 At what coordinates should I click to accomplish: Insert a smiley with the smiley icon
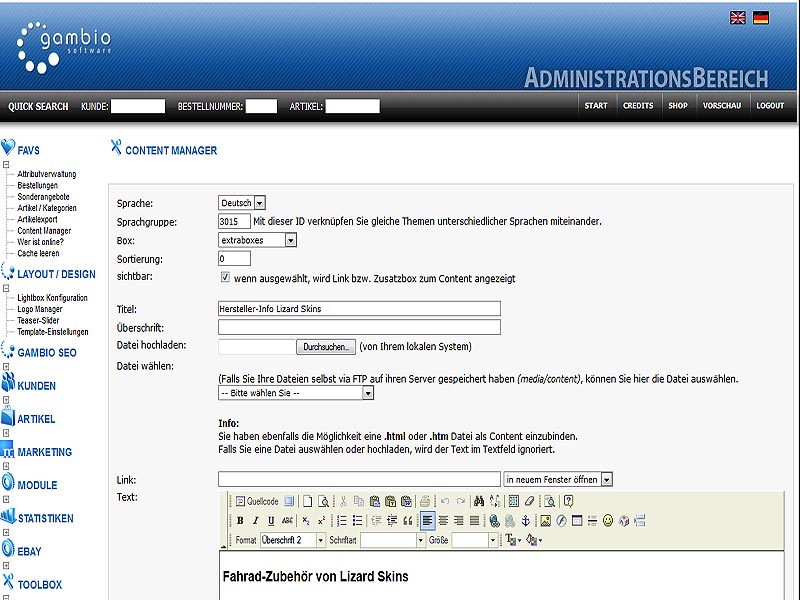[608, 520]
